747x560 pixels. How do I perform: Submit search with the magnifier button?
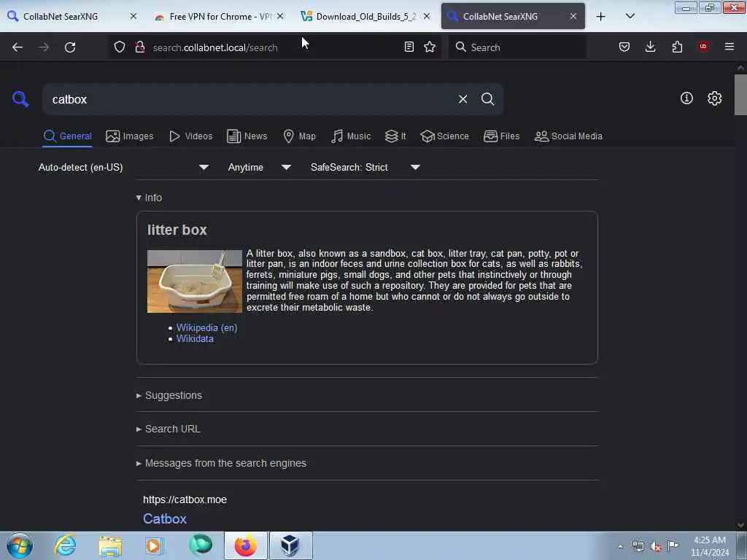coord(488,99)
